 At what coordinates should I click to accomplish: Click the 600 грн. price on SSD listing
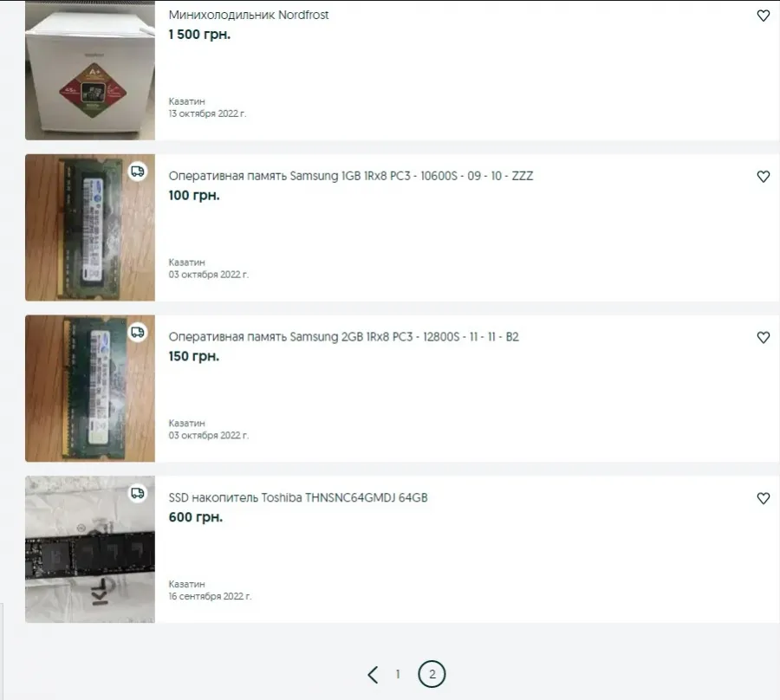pos(196,517)
